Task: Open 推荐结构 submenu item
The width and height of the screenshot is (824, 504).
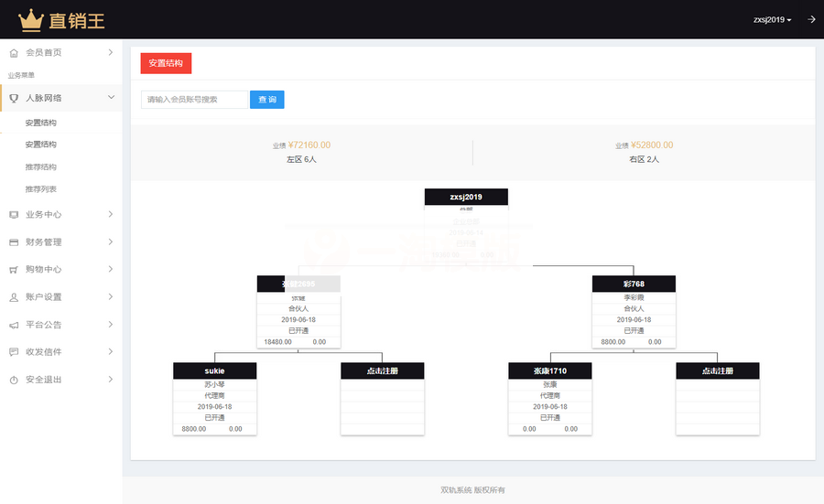Action: coord(41,167)
